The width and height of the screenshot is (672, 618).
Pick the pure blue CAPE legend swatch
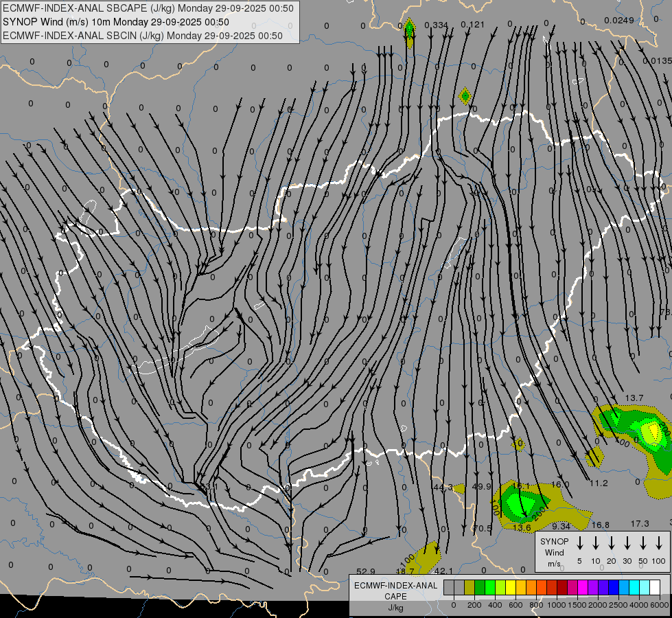[x=613, y=587]
